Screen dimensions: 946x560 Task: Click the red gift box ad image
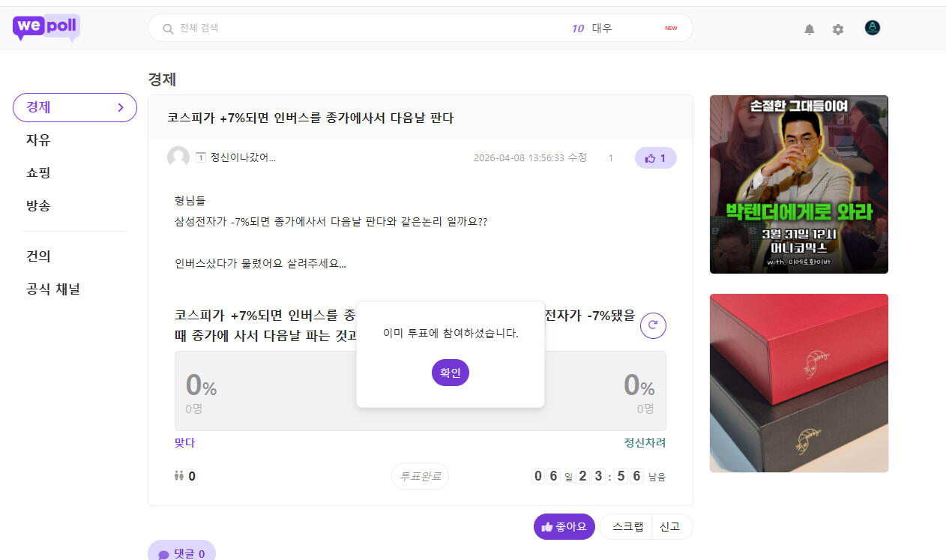(799, 383)
